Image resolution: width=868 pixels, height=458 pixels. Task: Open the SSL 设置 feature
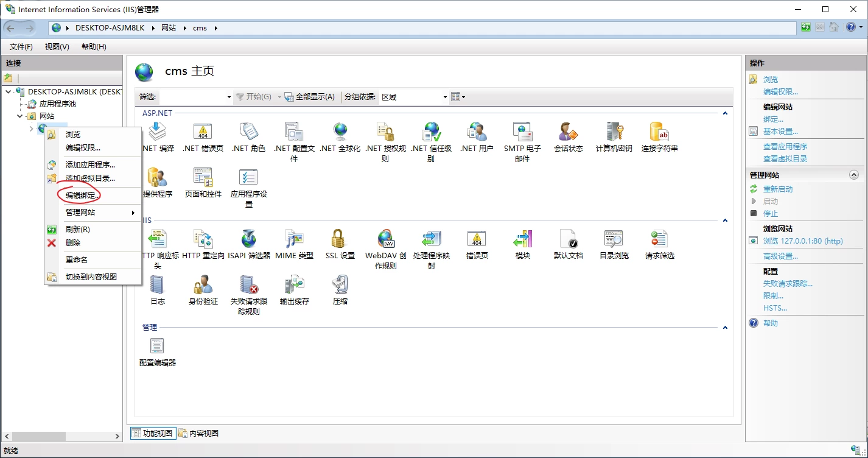pyautogui.click(x=340, y=244)
